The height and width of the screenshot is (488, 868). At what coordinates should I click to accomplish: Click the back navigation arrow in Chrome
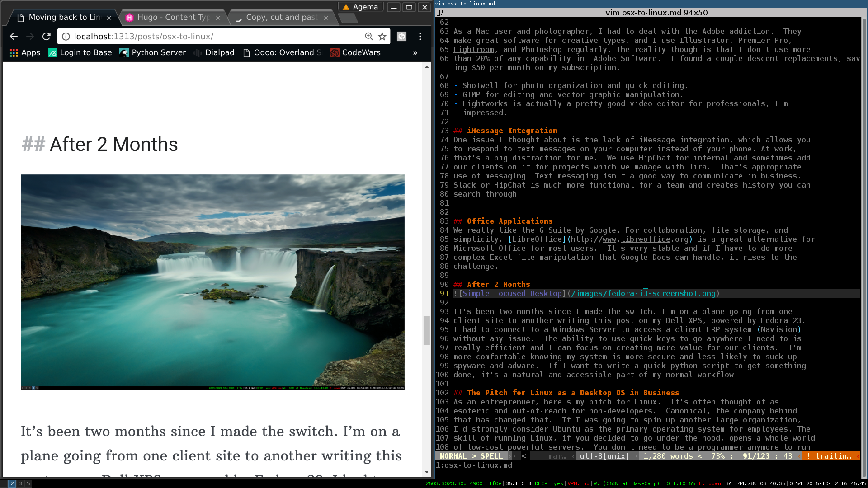(14, 37)
